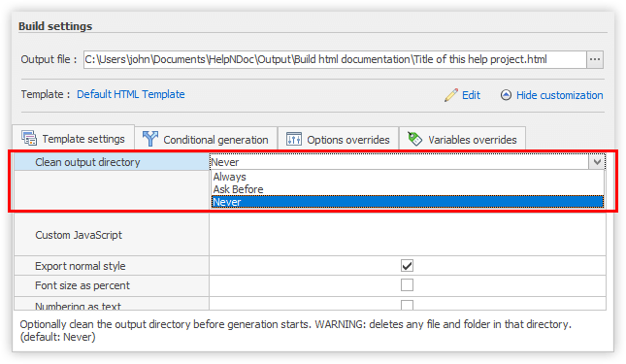Image resolution: width=626 pixels, height=364 pixels.
Task: Browse output file with ellipsis button
Action: 595,59
